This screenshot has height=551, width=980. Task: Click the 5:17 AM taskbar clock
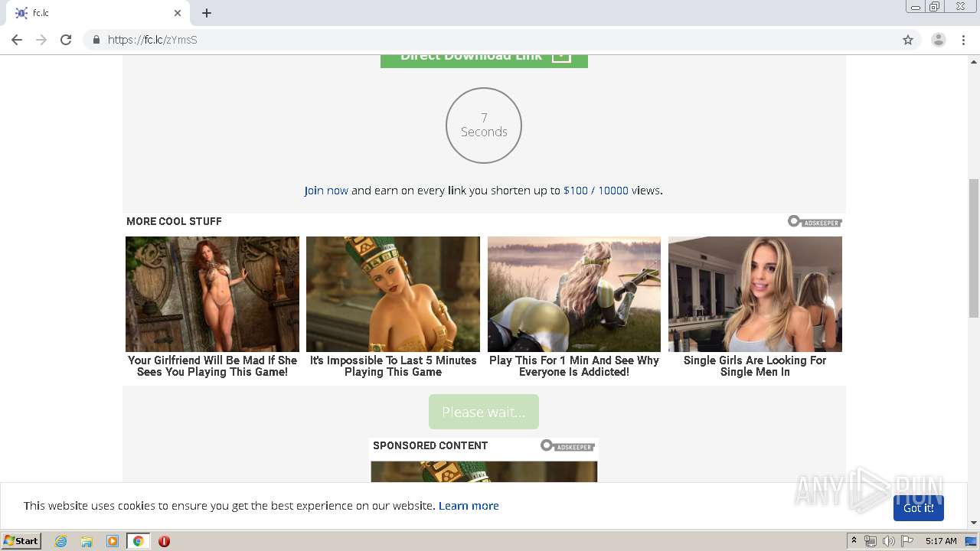(941, 541)
